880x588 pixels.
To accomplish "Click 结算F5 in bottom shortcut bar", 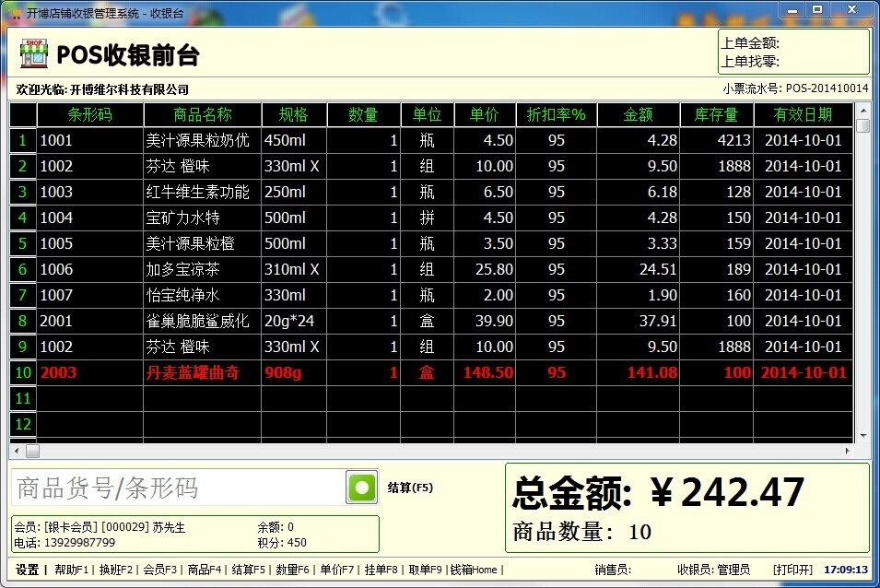I will coord(248,570).
